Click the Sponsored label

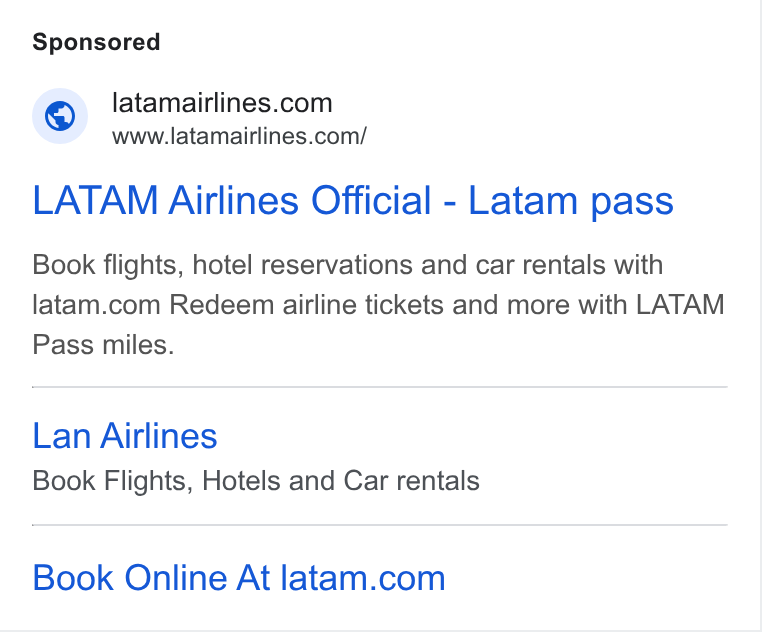pos(96,42)
